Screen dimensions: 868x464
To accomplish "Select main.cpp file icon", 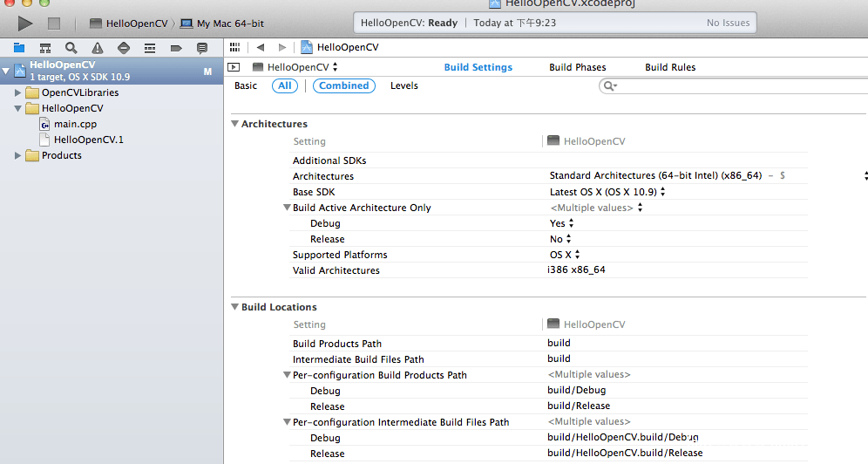I will click(44, 124).
